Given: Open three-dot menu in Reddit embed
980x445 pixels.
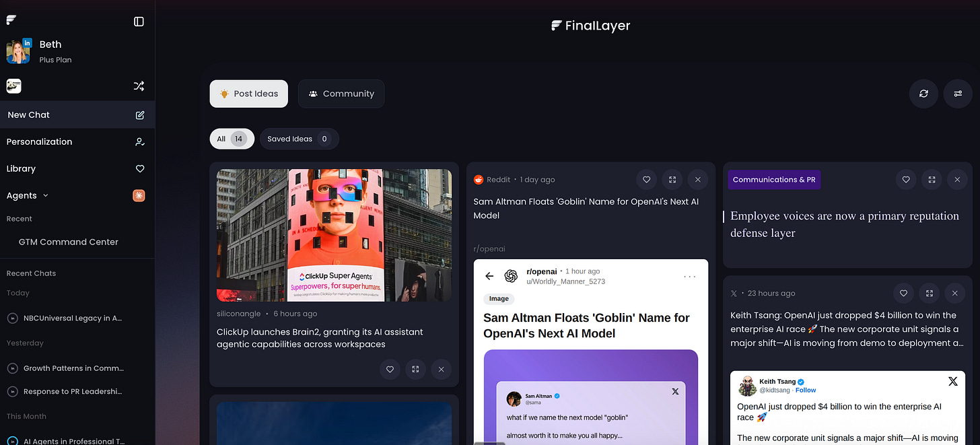Looking at the screenshot, I should [690, 276].
